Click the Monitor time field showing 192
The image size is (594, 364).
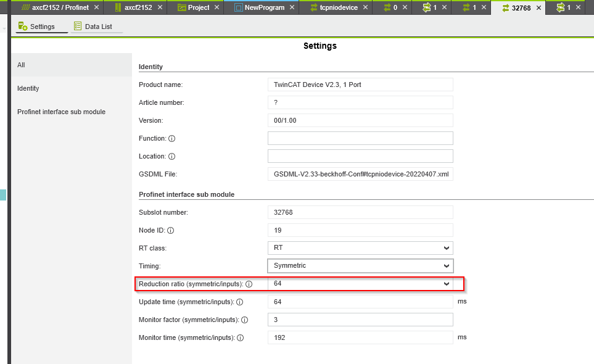[x=360, y=337]
